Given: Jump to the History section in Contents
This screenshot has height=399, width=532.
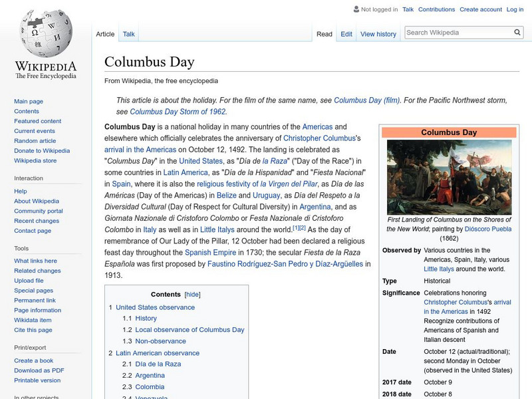Looking at the screenshot, I should coord(146,319).
